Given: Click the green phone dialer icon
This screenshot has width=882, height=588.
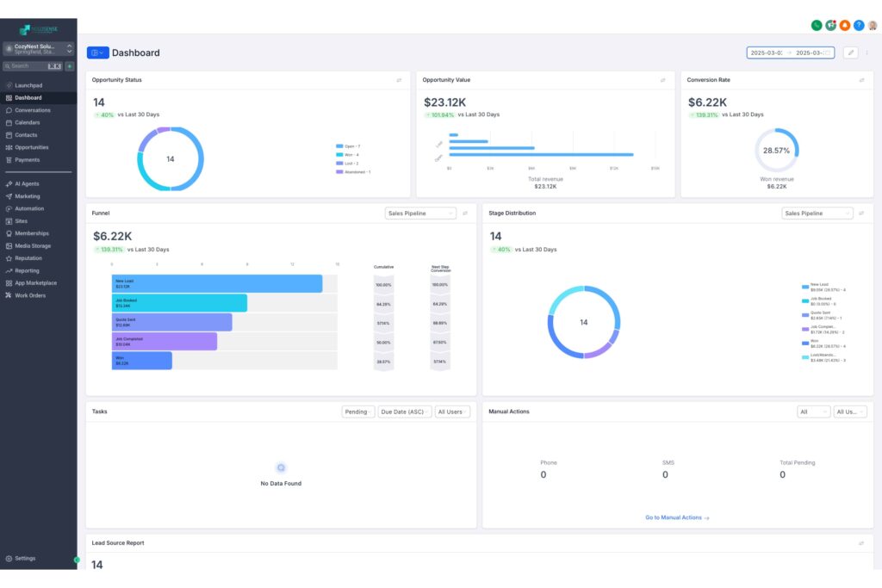Looking at the screenshot, I should [816, 25].
